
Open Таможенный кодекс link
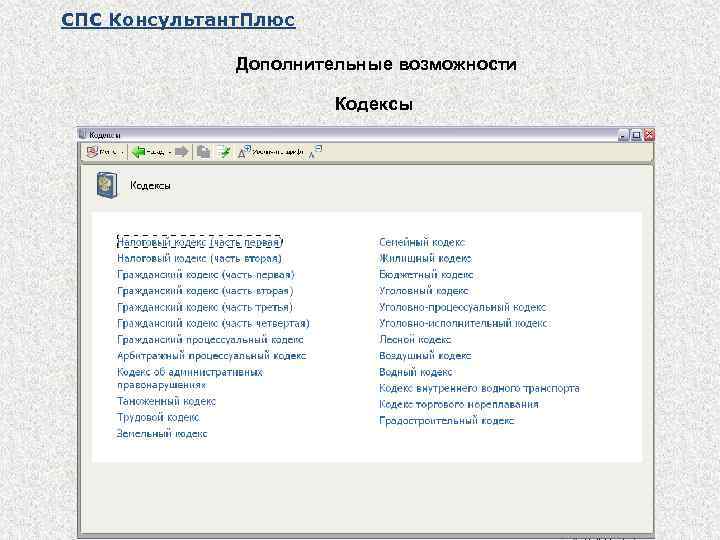(x=166, y=401)
